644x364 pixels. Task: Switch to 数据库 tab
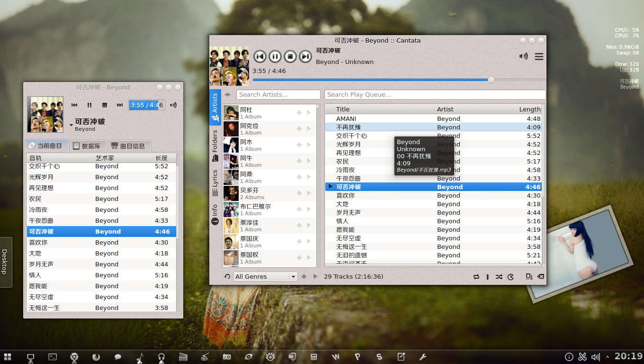(x=89, y=146)
